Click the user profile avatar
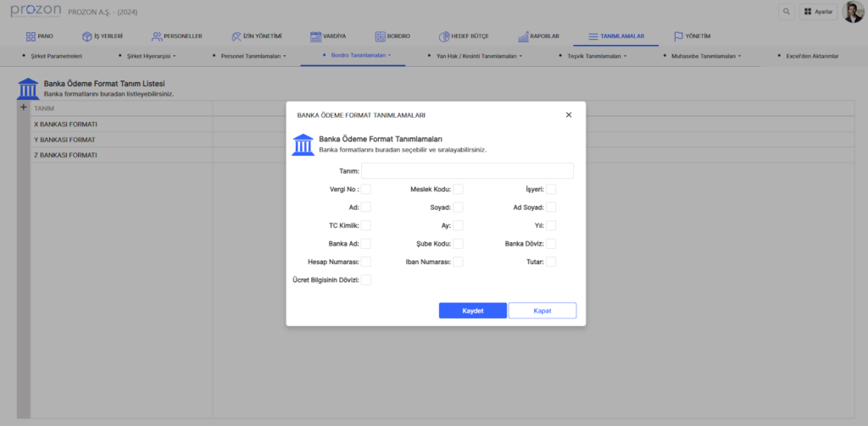Viewport: 868px width, 426px height. [x=853, y=12]
